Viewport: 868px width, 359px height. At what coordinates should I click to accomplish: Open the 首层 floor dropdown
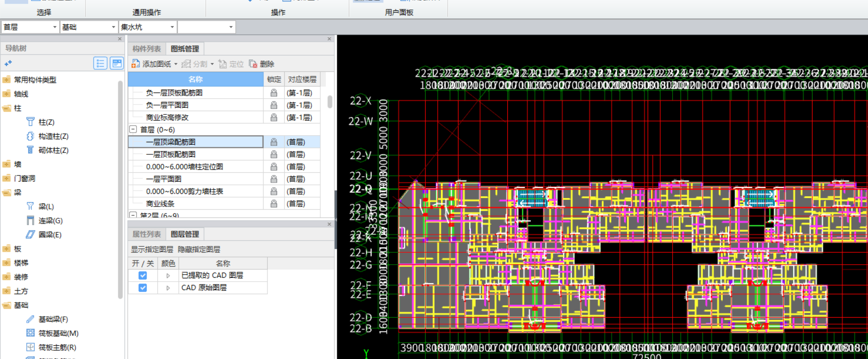(54, 27)
